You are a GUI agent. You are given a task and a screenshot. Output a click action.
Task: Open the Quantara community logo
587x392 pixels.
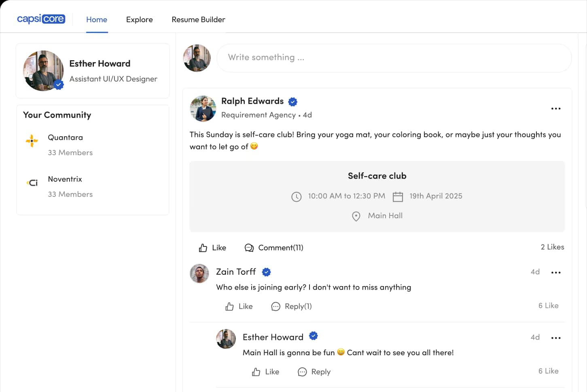32,141
